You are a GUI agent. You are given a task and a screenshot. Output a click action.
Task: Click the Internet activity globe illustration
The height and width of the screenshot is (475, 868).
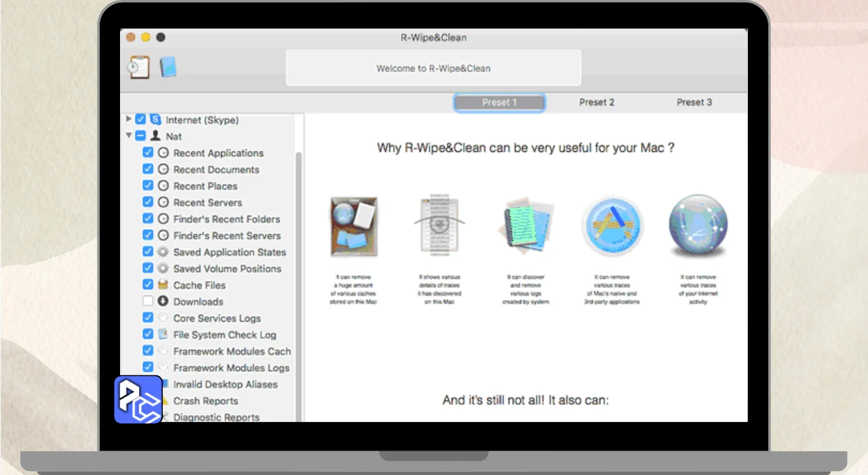coord(698,227)
